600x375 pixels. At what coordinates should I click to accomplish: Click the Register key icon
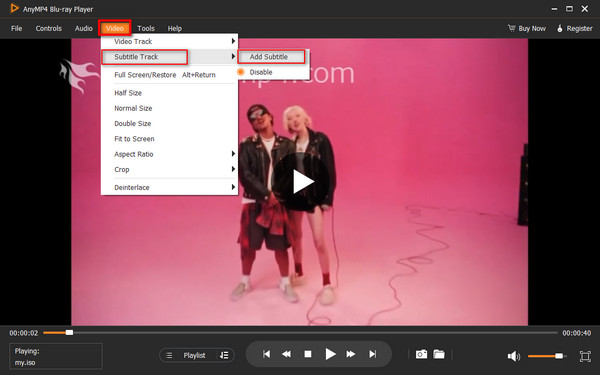tap(560, 28)
